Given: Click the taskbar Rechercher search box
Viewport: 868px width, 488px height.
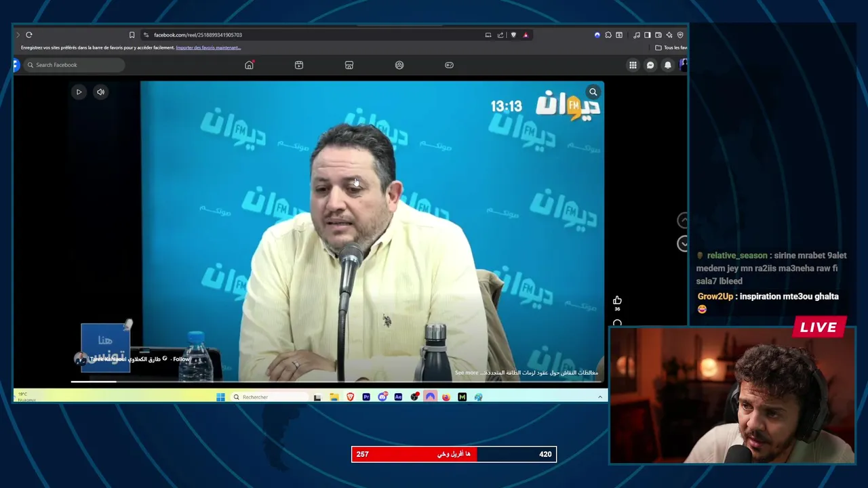Looking at the screenshot, I should [268, 397].
